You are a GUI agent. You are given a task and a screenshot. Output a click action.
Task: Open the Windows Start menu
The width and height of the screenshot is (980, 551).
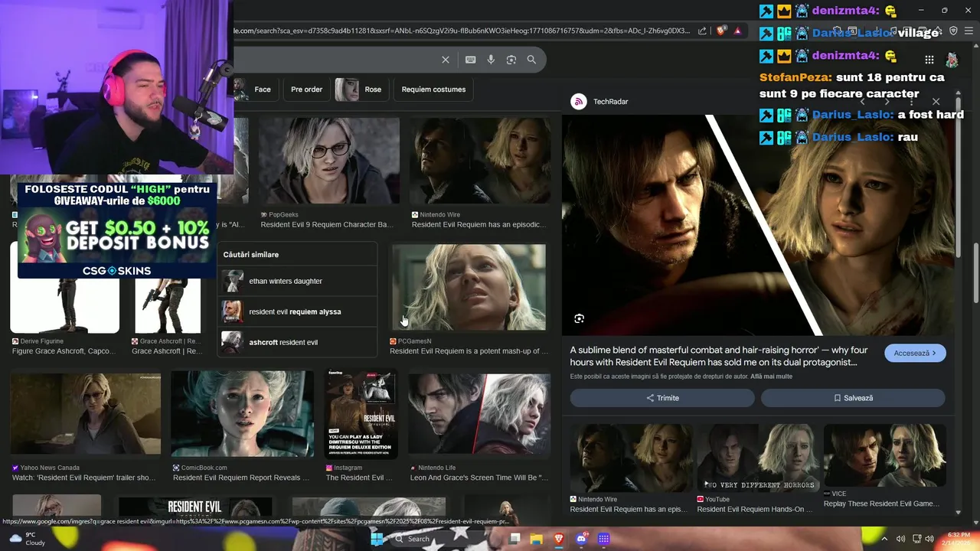tap(377, 539)
